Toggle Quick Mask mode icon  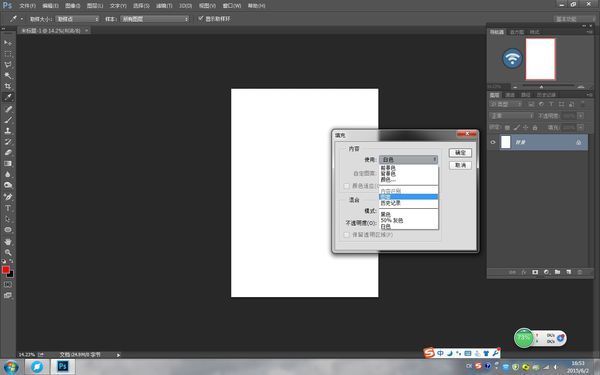[8, 285]
